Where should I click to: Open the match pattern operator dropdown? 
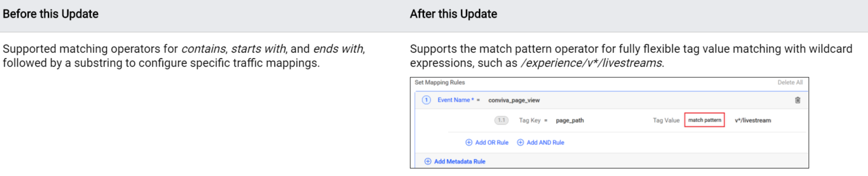coord(705,120)
